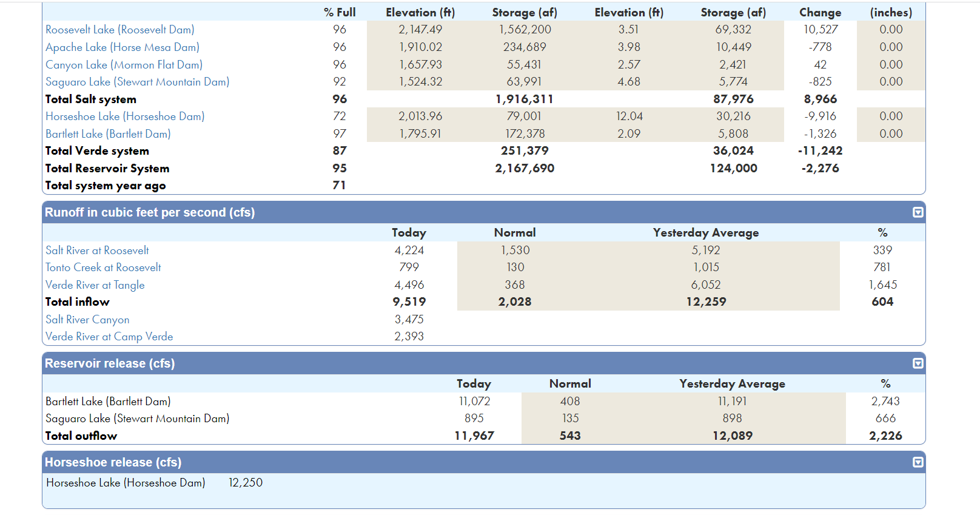This screenshot has width=980, height=515.
Task: Open Verde River at Camp Verde link
Action: 109,337
